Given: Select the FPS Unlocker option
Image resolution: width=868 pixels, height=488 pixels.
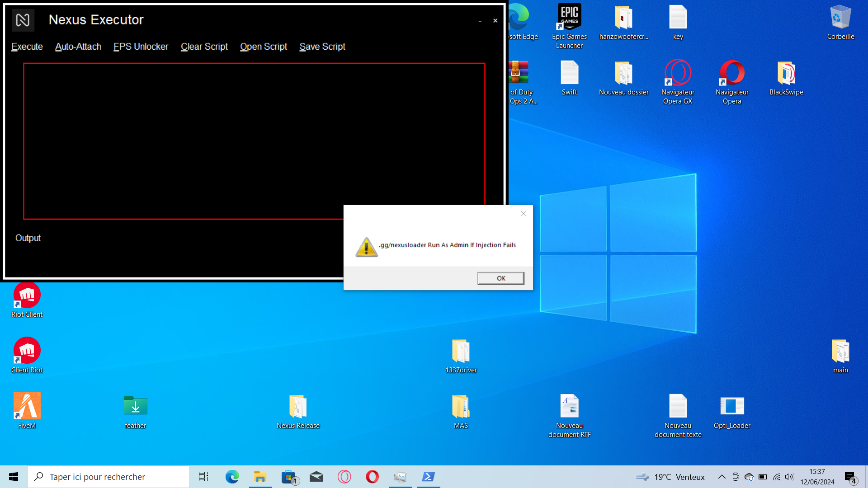Looking at the screenshot, I should [141, 47].
